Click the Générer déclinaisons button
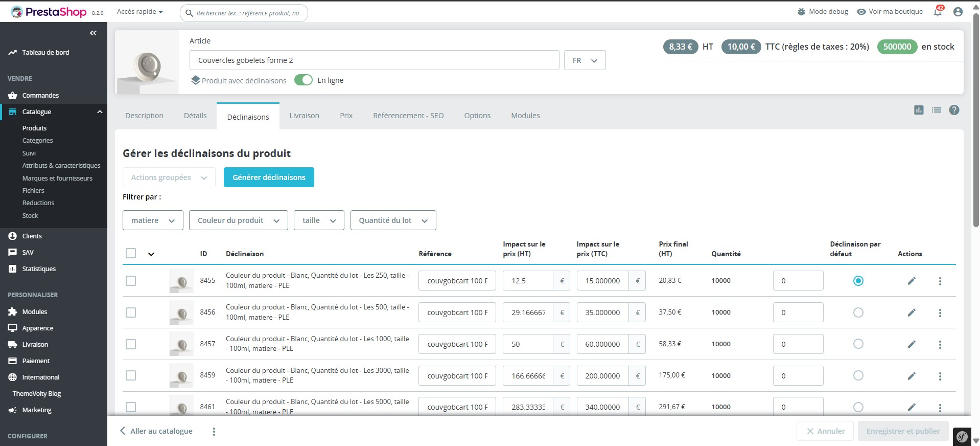The height and width of the screenshot is (446, 980). 269,177
